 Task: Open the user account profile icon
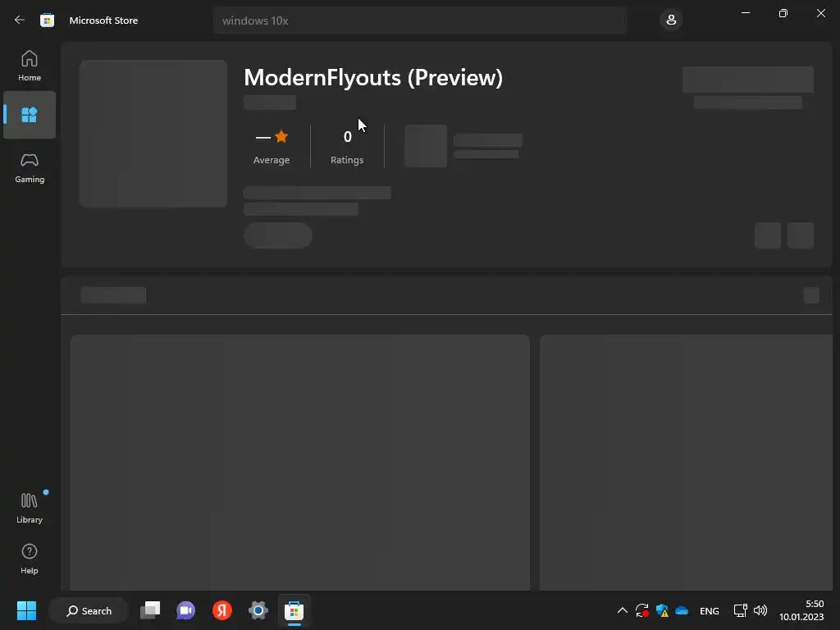pyautogui.click(x=671, y=21)
